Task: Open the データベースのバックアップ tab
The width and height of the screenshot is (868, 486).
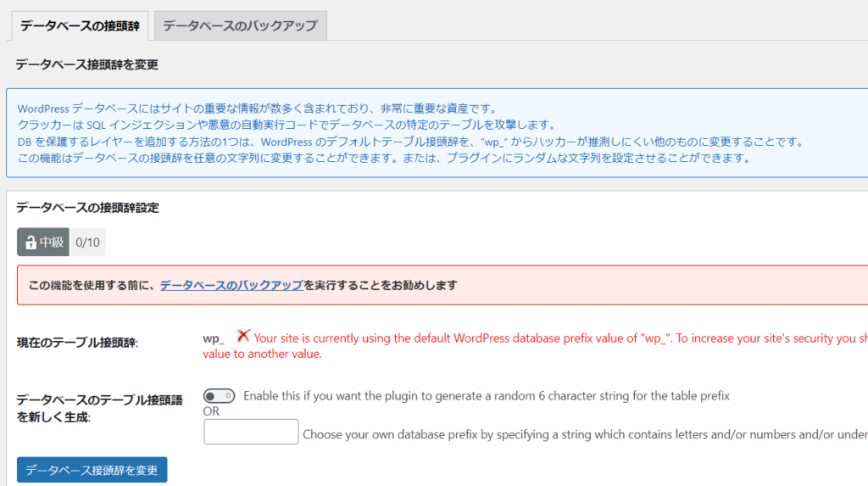Action: click(x=241, y=25)
